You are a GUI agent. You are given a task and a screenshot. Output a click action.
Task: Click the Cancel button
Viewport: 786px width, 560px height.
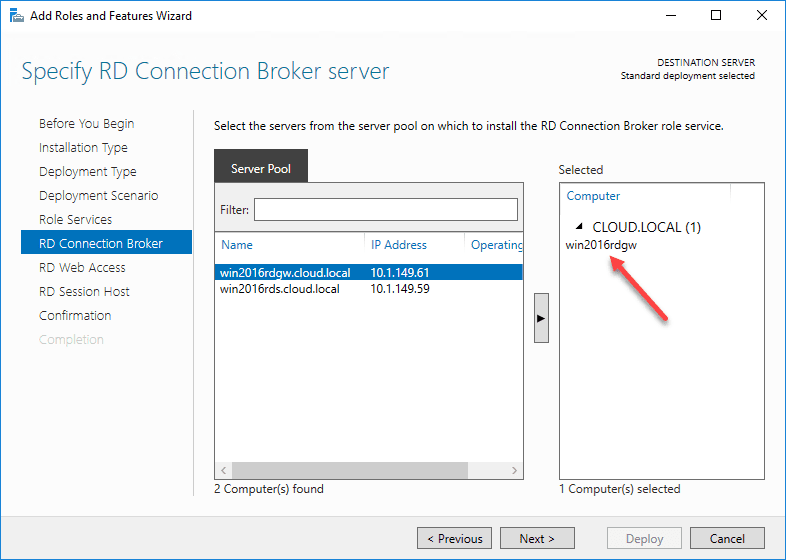727,538
